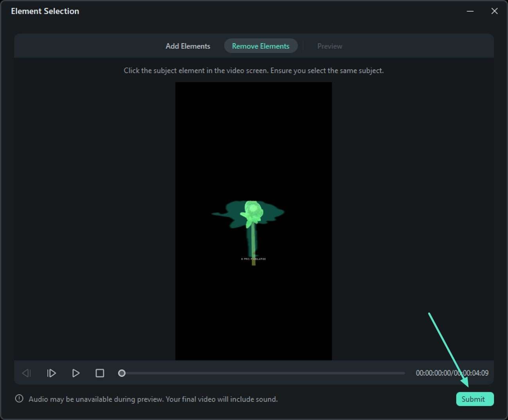Click the 'Click the subject element' instruction text
This screenshot has width=508, height=420.
click(254, 71)
